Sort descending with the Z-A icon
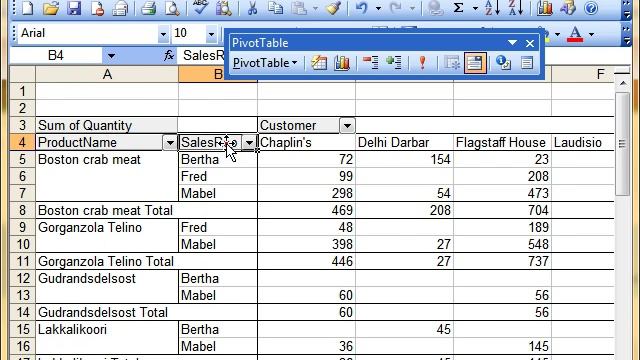This screenshot has width=640, height=360. pyautogui.click(x=516, y=7)
